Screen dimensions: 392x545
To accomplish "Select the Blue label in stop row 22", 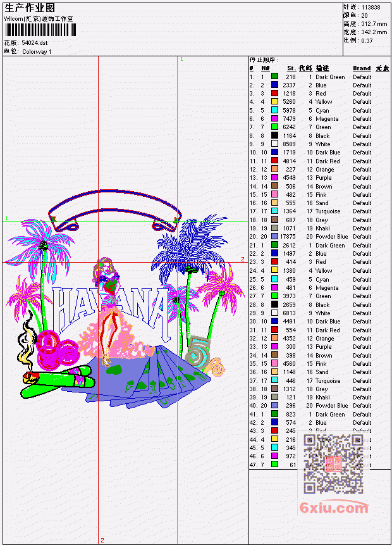I will (x=321, y=253).
